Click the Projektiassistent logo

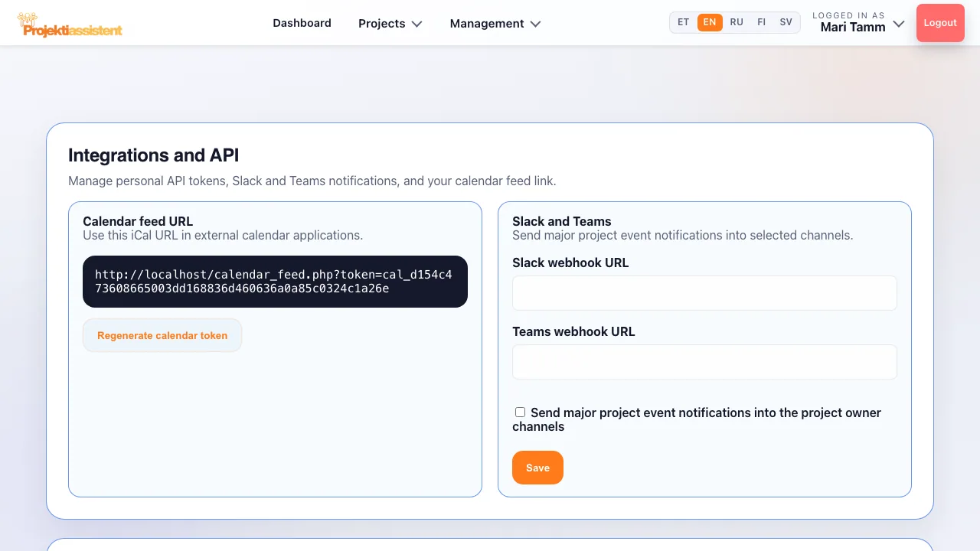click(x=70, y=24)
